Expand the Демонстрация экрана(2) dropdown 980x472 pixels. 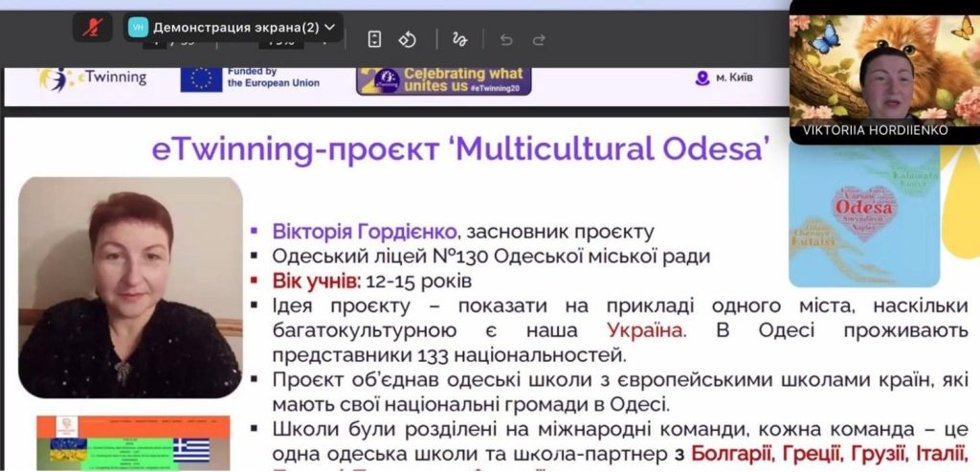[331, 28]
